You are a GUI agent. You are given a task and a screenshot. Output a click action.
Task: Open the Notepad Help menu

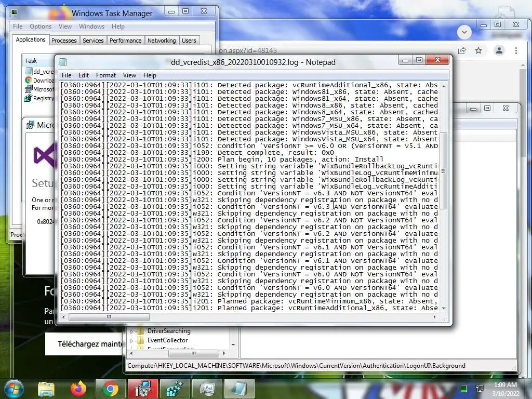tap(150, 75)
